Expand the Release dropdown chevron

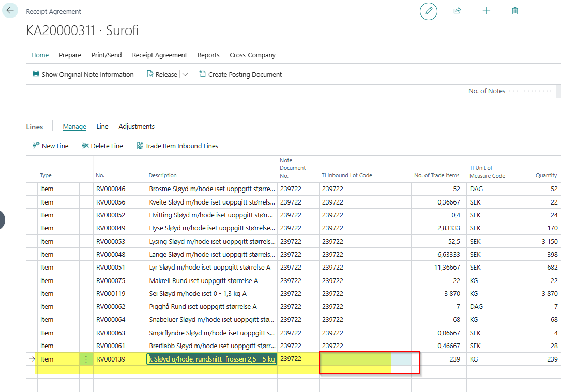pos(185,74)
